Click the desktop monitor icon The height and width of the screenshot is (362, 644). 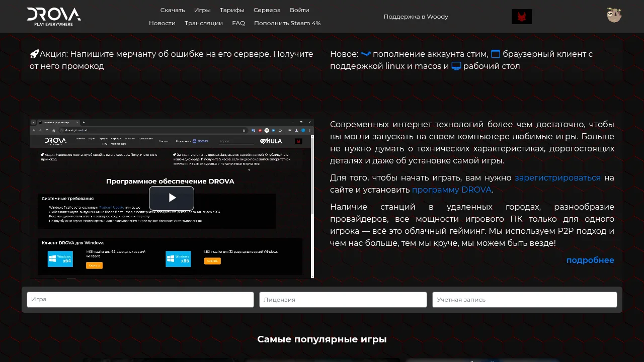pos(456,66)
